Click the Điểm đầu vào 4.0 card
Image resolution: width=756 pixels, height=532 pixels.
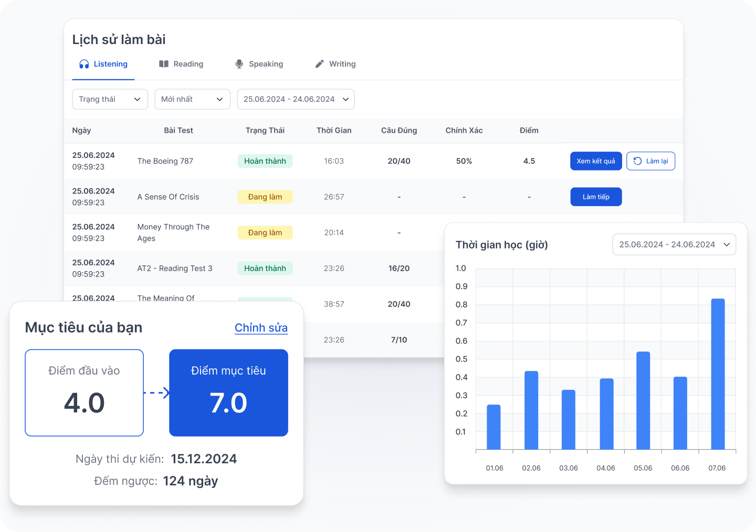coord(85,392)
